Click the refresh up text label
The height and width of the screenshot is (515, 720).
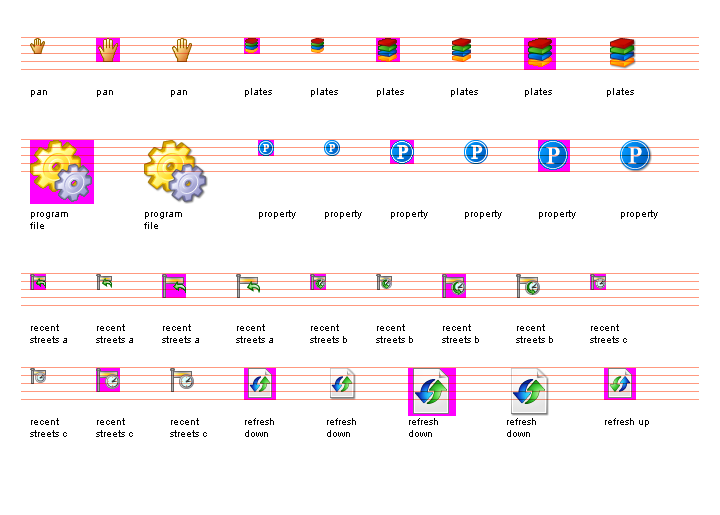pyautogui.click(x=626, y=422)
